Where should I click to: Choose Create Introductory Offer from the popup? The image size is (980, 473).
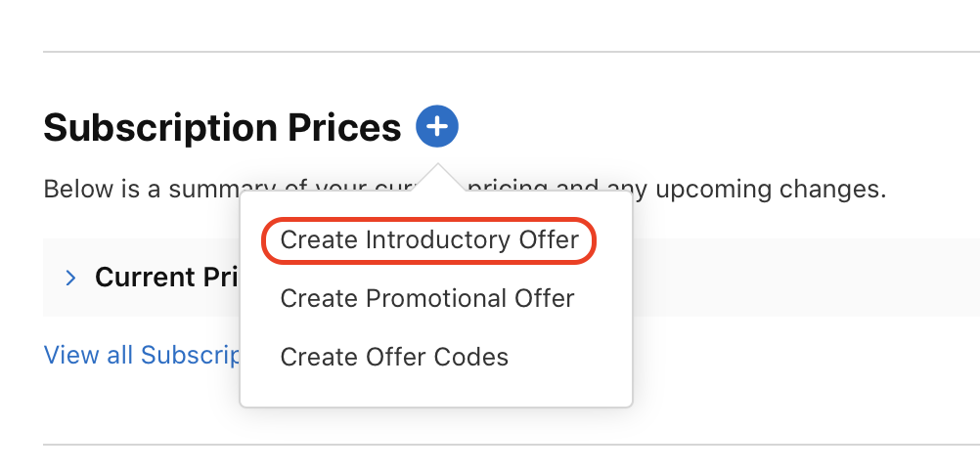pos(429,240)
